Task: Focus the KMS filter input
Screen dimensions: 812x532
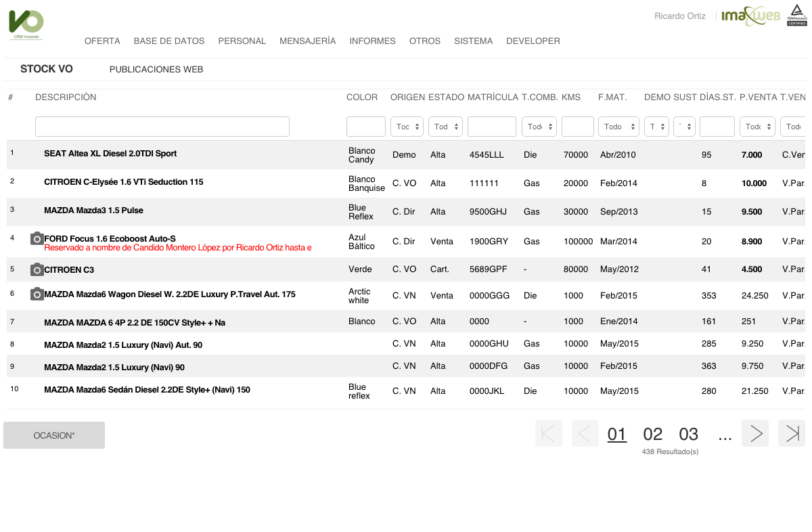Action: pos(578,127)
